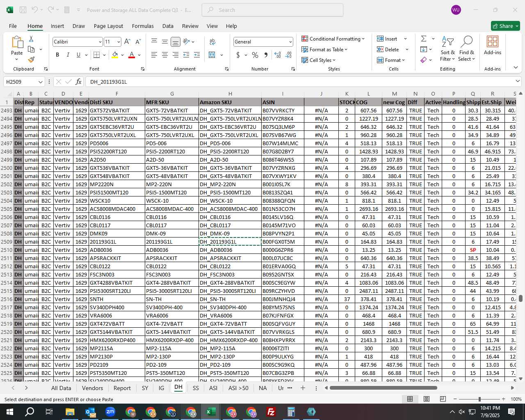The height and width of the screenshot is (420, 525).
Task: Open the Insert cells dropdown arrow
Action: click(405, 39)
